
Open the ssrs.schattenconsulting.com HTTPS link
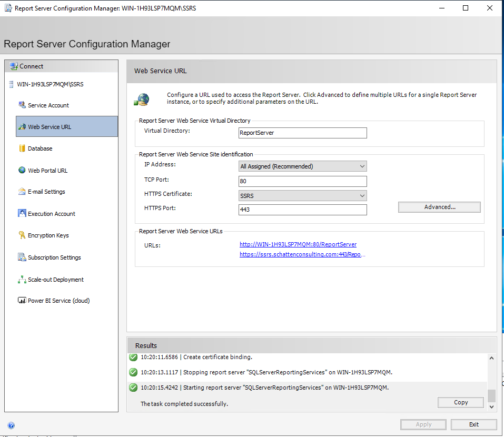[302, 255]
